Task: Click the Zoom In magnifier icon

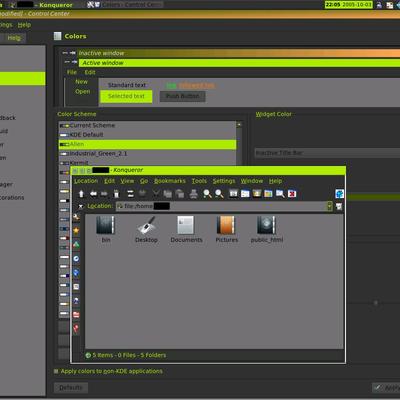Action: click(x=207, y=194)
